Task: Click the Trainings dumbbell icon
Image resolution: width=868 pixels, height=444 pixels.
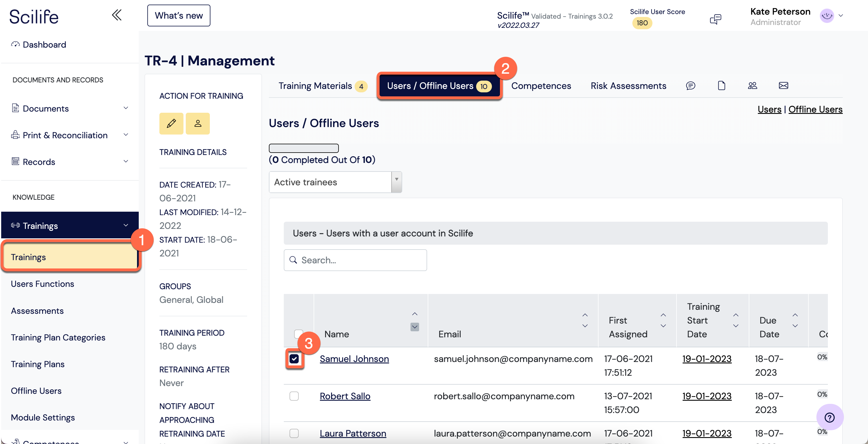Action: pyautogui.click(x=15, y=225)
